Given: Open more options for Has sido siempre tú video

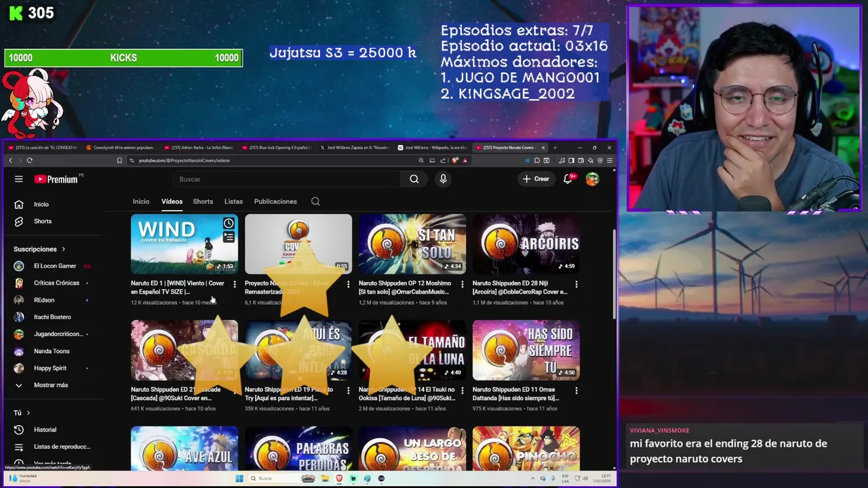Looking at the screenshot, I should click(x=576, y=390).
